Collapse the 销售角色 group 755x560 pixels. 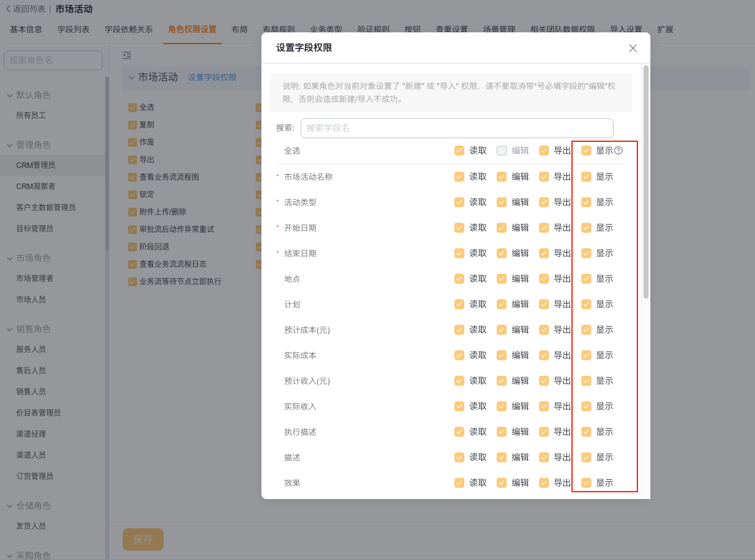click(10, 329)
